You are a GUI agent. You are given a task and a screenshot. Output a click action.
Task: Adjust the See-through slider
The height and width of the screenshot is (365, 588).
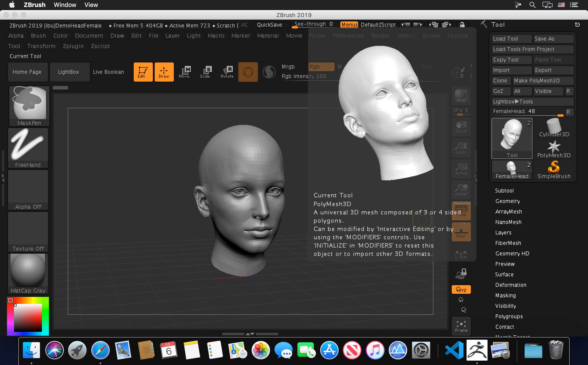coord(314,24)
